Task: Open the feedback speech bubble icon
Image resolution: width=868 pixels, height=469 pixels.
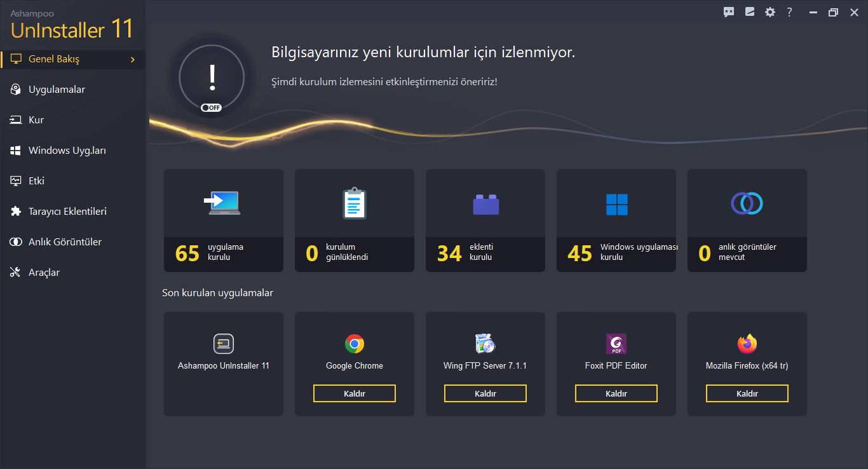Action: tap(729, 12)
